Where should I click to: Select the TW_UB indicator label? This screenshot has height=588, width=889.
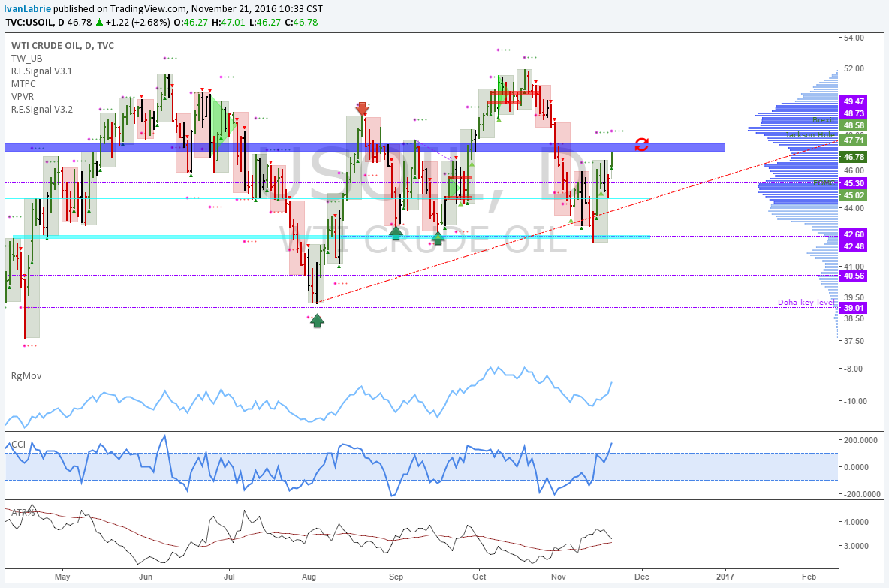26,59
